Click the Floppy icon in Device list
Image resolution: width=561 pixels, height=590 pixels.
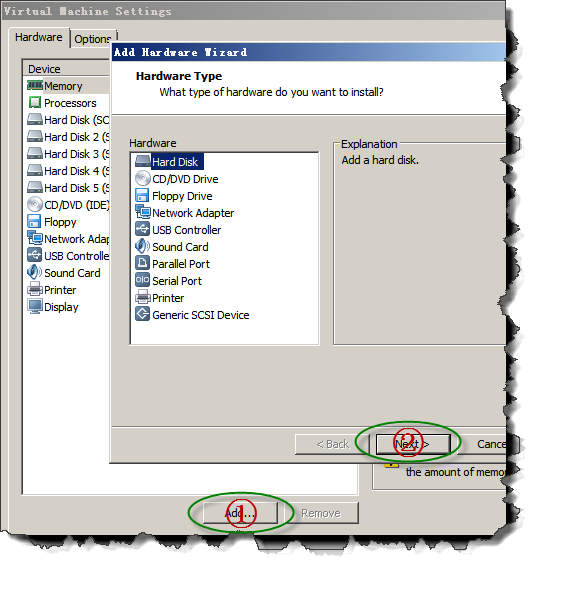(34, 221)
